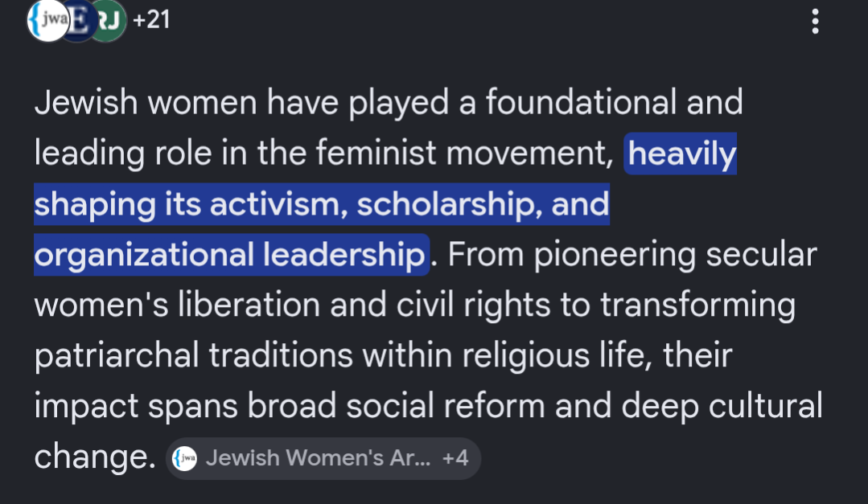Expand the +21 additional sources count
The width and height of the screenshot is (868, 504).
(151, 20)
